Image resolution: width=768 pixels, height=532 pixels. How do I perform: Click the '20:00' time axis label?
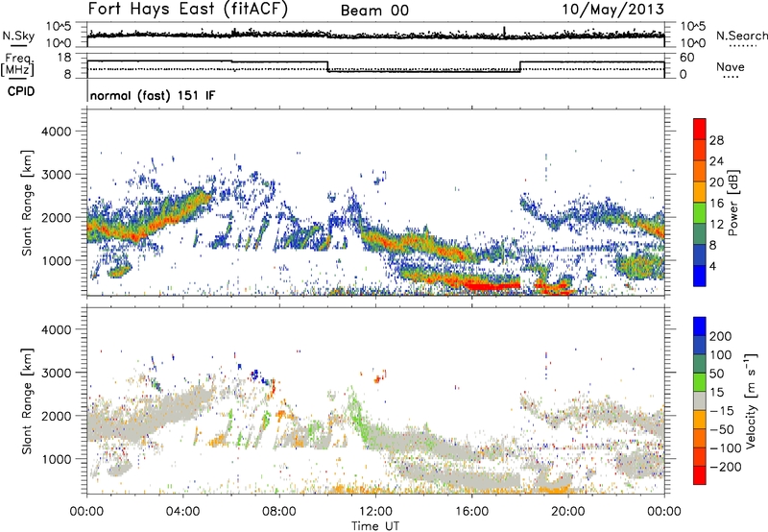(567, 512)
